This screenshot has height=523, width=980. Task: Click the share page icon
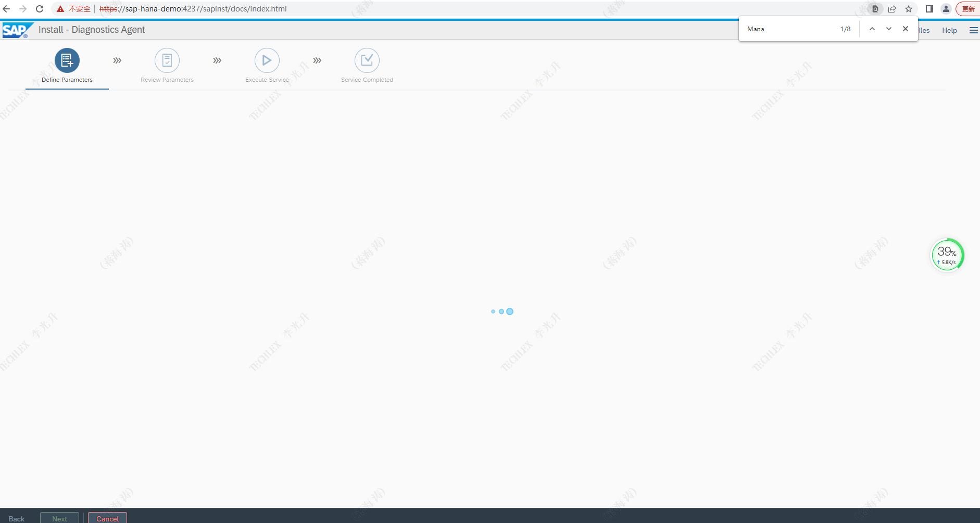[892, 9]
